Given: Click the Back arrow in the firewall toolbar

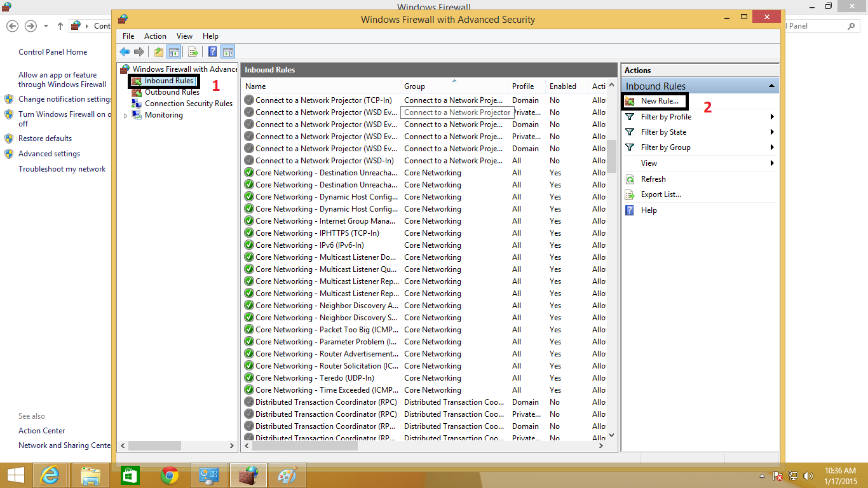Looking at the screenshot, I should (125, 52).
